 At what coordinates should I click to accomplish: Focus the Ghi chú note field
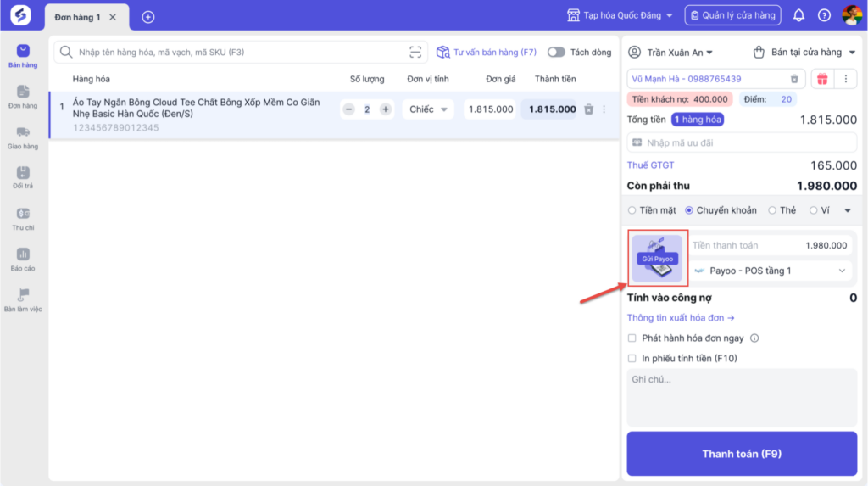[742, 397]
